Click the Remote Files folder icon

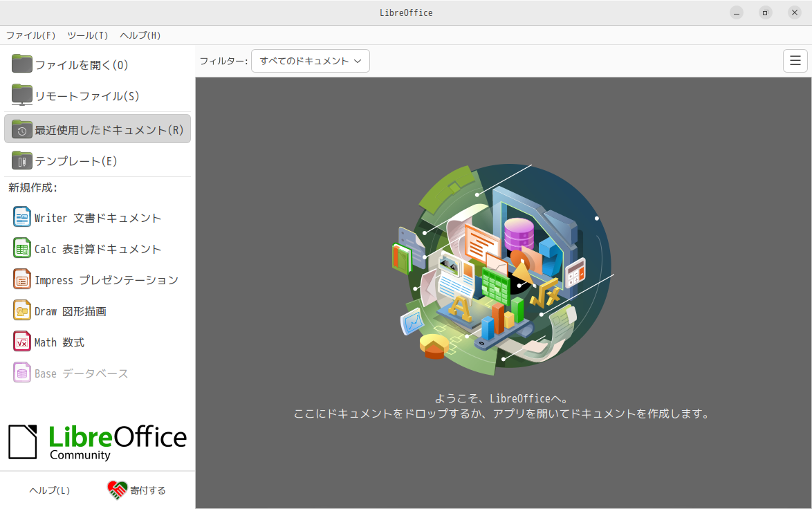pyautogui.click(x=22, y=95)
